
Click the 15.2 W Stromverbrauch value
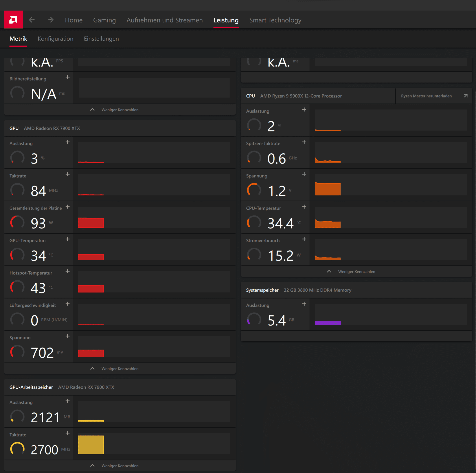tap(281, 256)
